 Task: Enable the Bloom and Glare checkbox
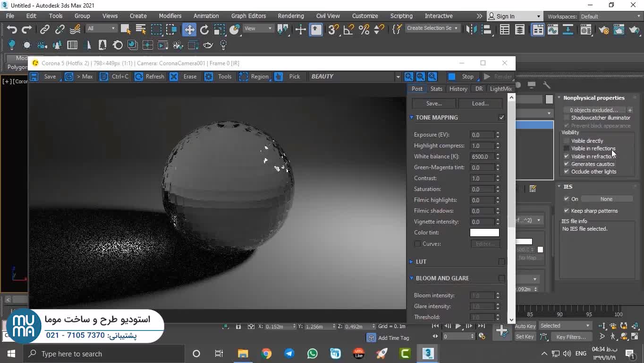pos(501,278)
